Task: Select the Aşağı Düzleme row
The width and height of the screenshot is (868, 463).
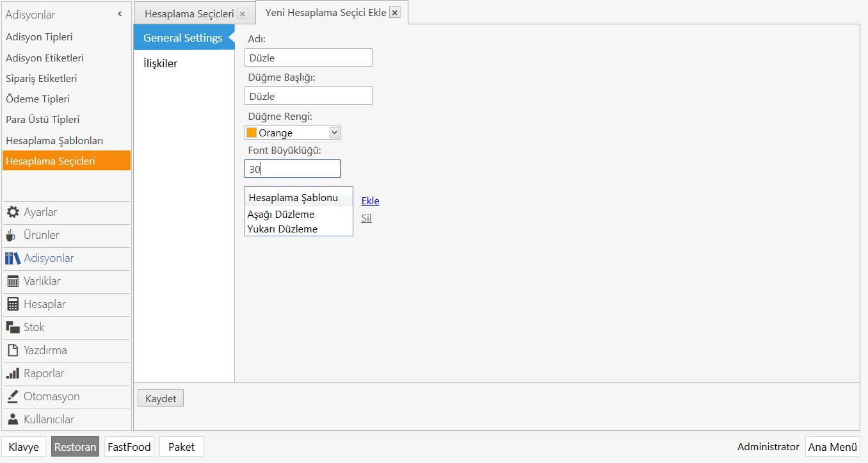Action: (299, 215)
